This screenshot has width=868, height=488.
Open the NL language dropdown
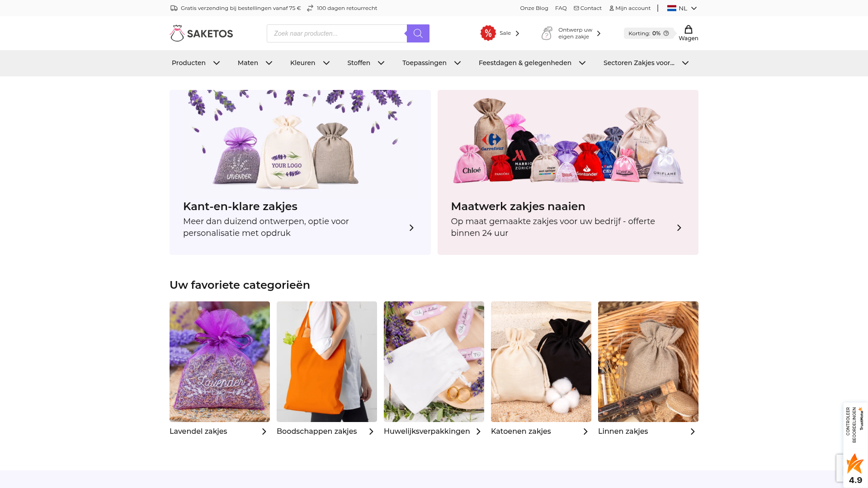pyautogui.click(x=682, y=8)
